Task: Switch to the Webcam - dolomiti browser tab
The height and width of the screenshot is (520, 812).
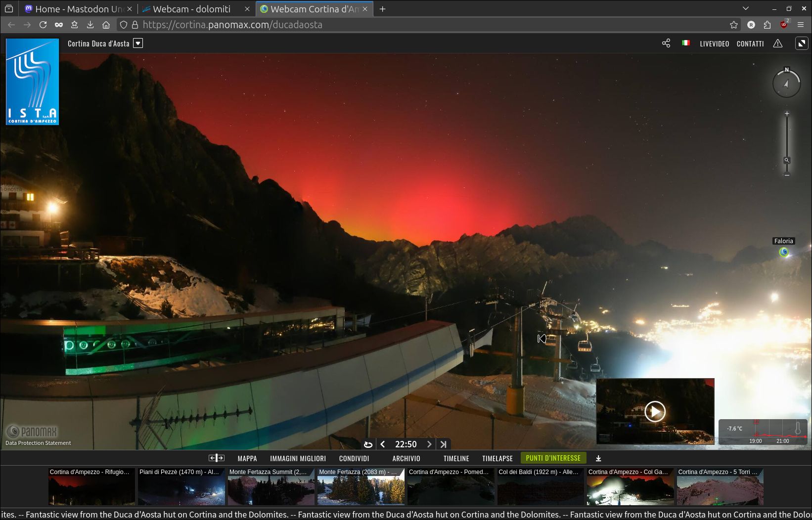Action: [x=193, y=8]
